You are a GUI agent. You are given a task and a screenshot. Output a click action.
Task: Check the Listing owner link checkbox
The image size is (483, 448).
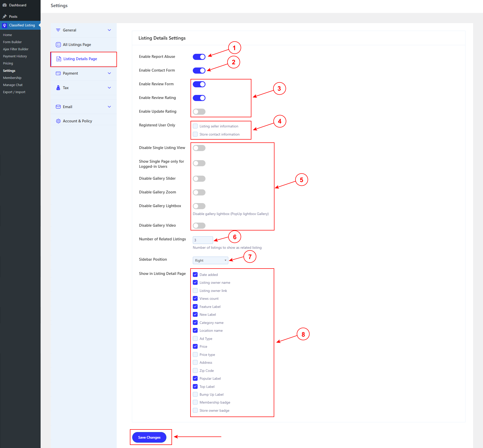[195, 291]
